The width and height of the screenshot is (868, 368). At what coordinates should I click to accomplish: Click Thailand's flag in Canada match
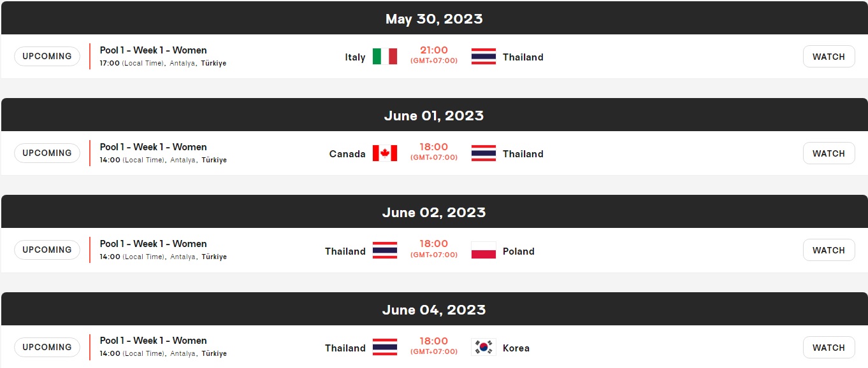484,153
